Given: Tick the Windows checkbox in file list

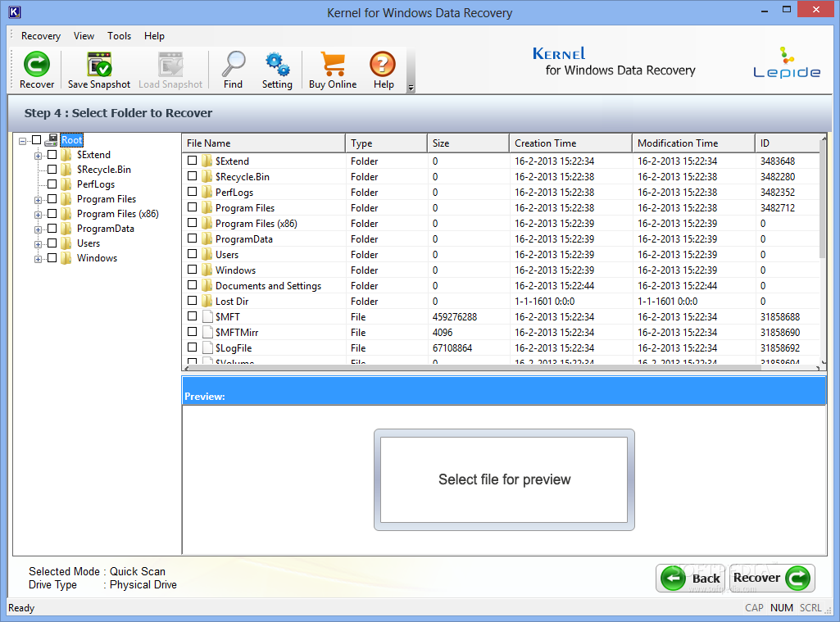Looking at the screenshot, I should (193, 270).
